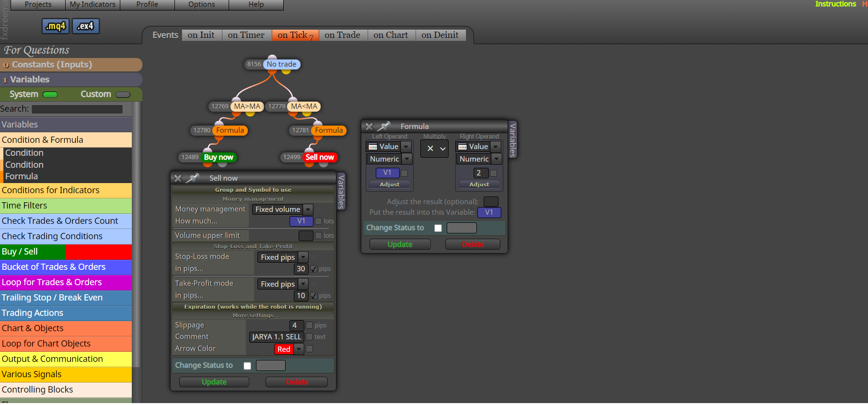The image size is (868, 405).
Task: Click the red Sell half of Buy / Sell
Action: [x=98, y=252]
